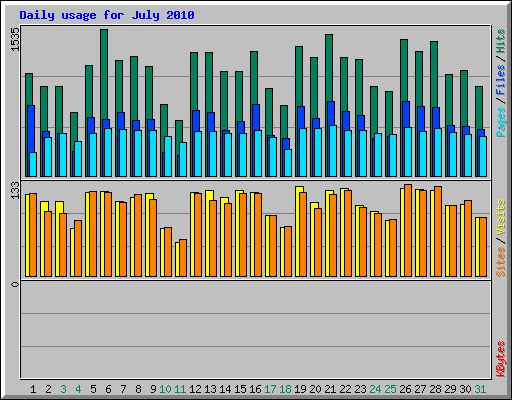Click the tallest green Hits bar for day 6
512x400 pixels.
pyautogui.click(x=104, y=73)
